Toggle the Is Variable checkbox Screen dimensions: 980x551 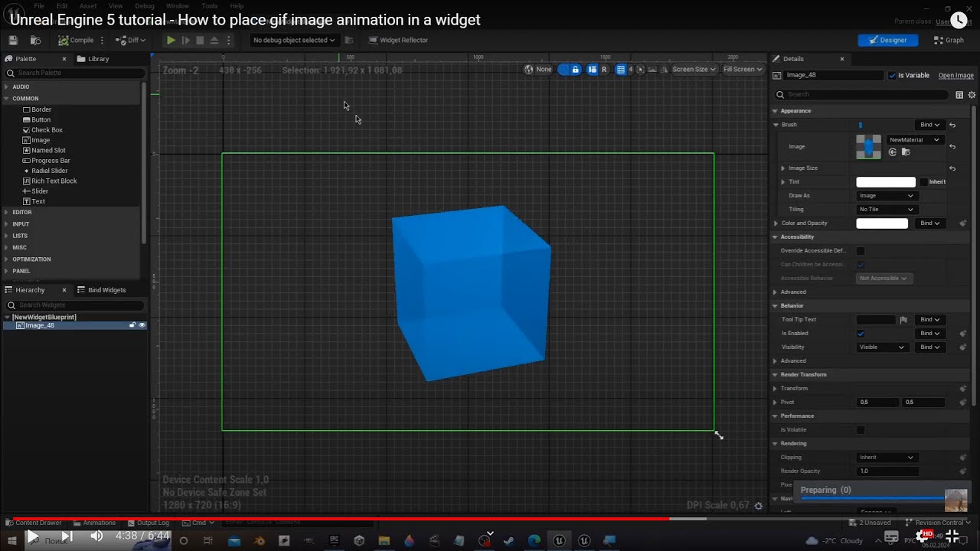pos(892,75)
